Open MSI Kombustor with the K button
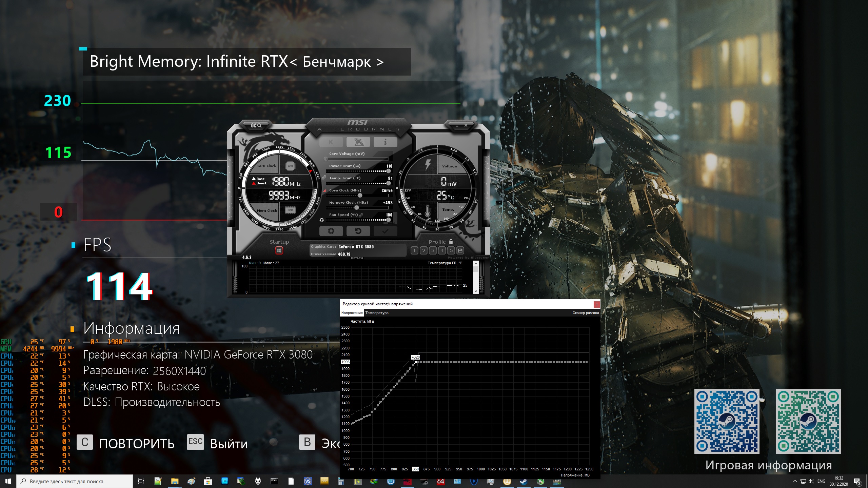 click(331, 142)
